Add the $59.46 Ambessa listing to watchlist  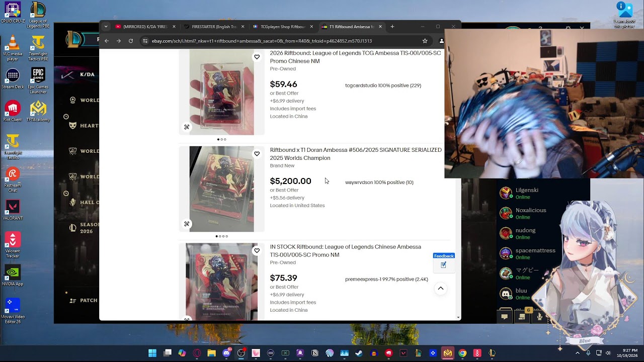pyautogui.click(x=257, y=57)
